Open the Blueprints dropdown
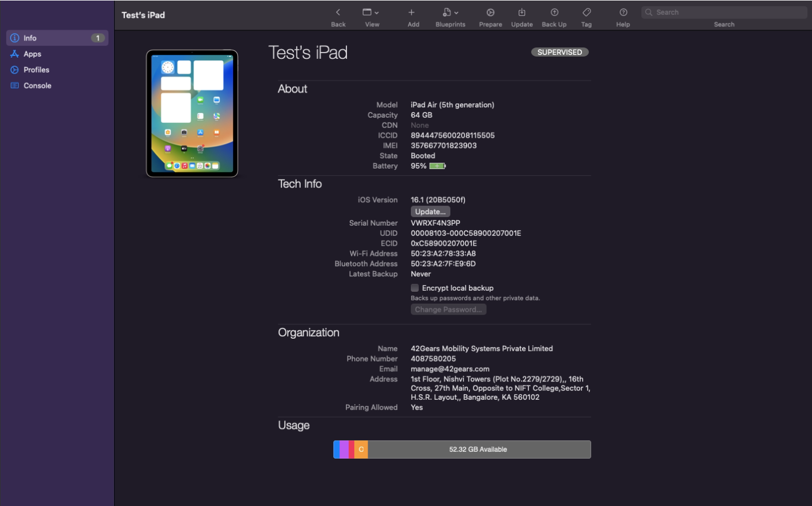812x506 pixels. [x=450, y=13]
